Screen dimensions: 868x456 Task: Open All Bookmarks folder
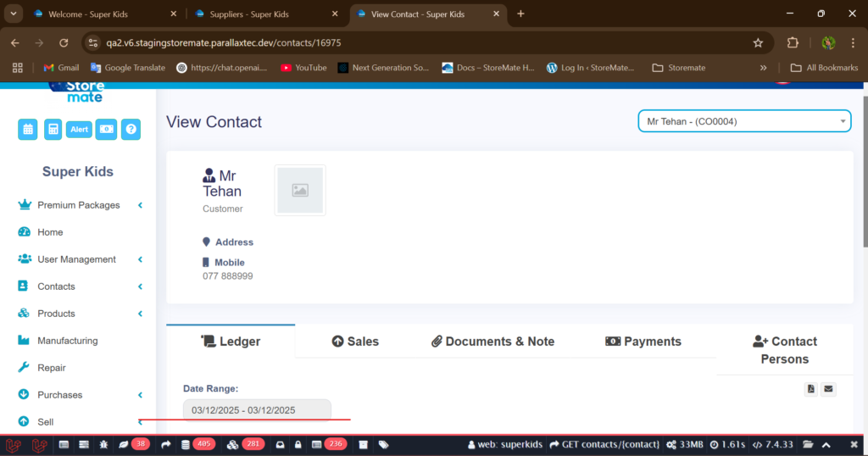pyautogui.click(x=824, y=68)
